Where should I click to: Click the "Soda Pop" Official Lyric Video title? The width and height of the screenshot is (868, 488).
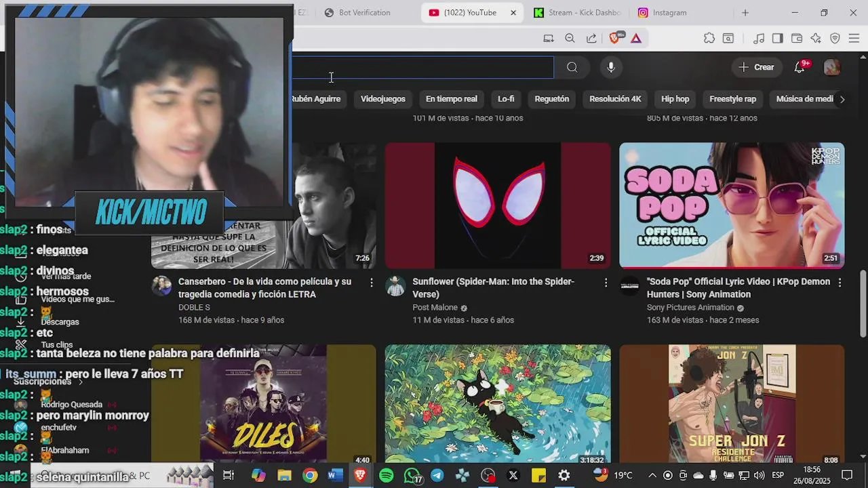point(738,288)
